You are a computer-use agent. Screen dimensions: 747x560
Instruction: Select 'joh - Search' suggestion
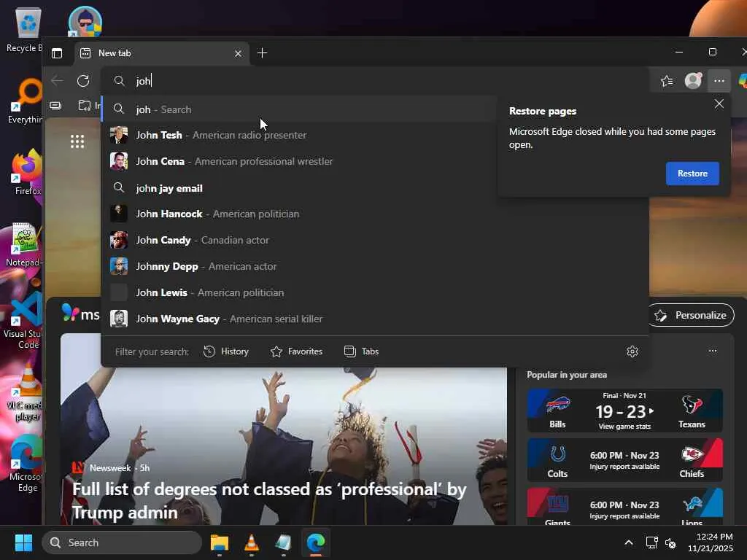coord(298,109)
